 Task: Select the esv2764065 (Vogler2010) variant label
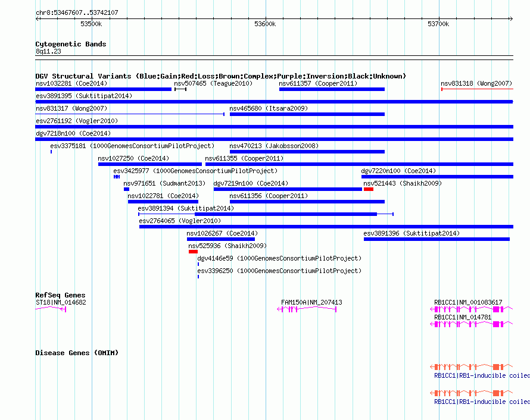pos(180,221)
